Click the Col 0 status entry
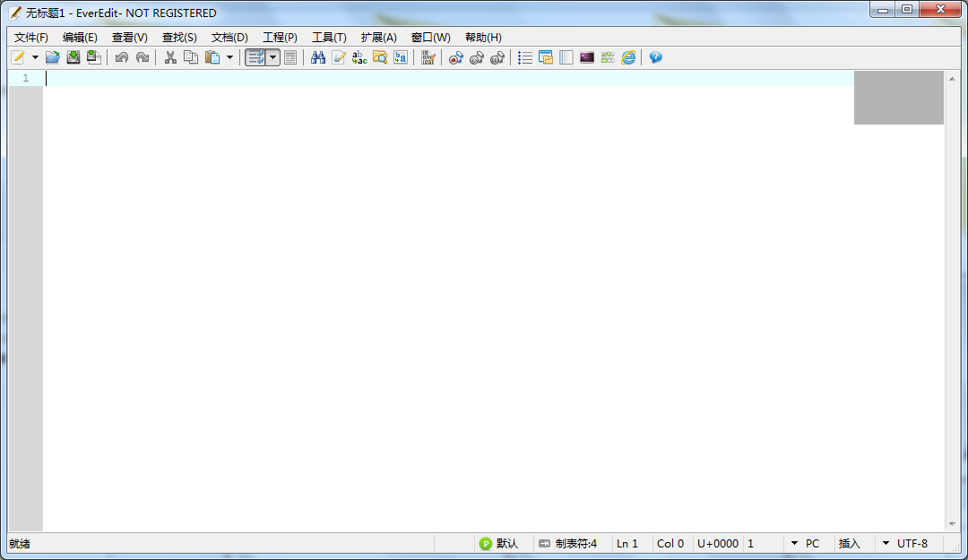The width and height of the screenshot is (968, 560). tap(670, 543)
